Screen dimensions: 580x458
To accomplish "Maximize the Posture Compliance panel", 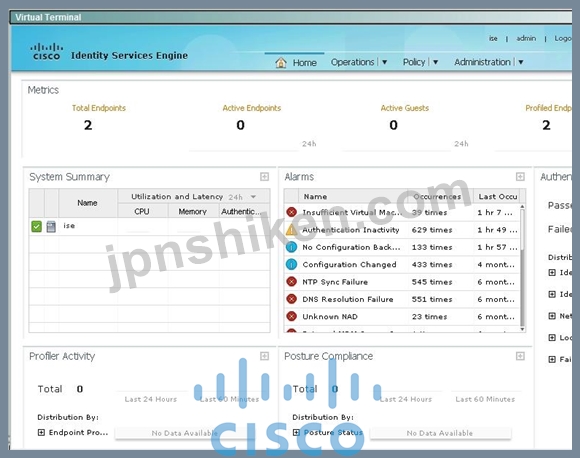I will click(x=520, y=356).
